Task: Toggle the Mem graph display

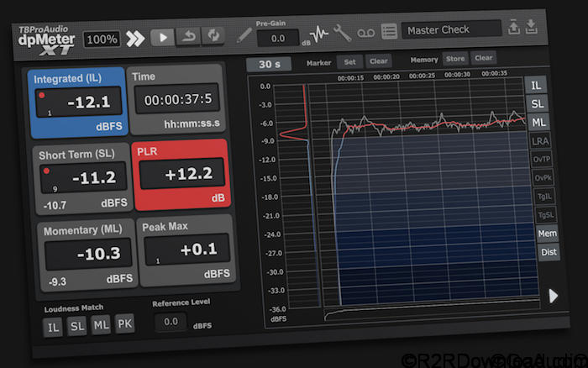Action: (x=548, y=234)
